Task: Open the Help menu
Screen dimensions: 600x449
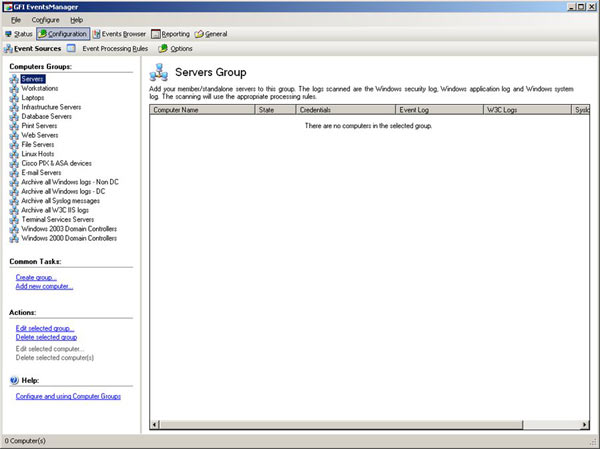Action: coord(77,20)
